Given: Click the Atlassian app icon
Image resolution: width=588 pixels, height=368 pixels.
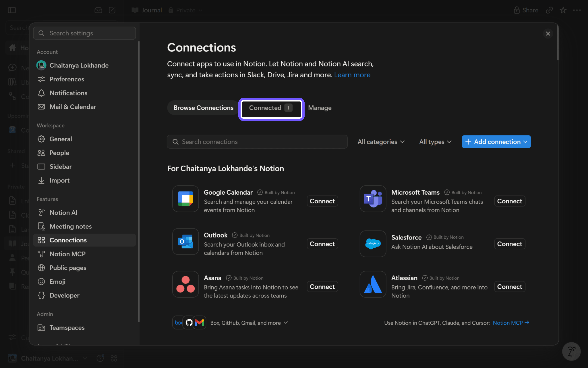Looking at the screenshot, I should pos(373,284).
